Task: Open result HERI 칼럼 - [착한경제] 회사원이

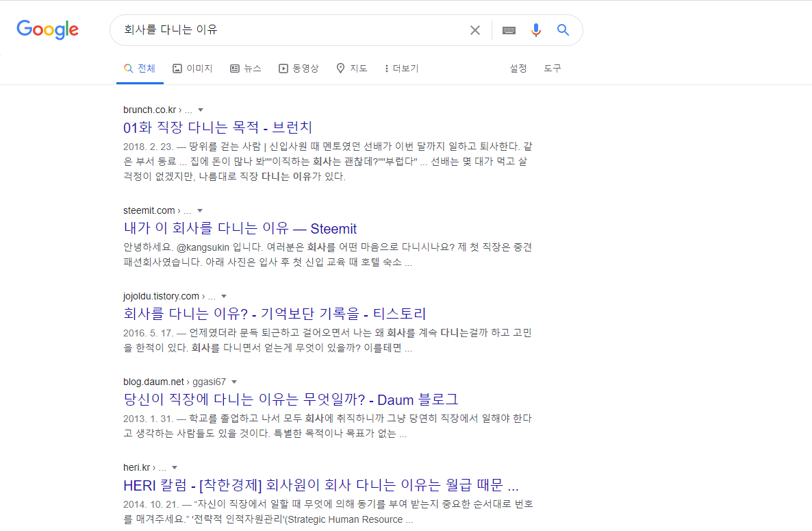Action: (x=320, y=485)
